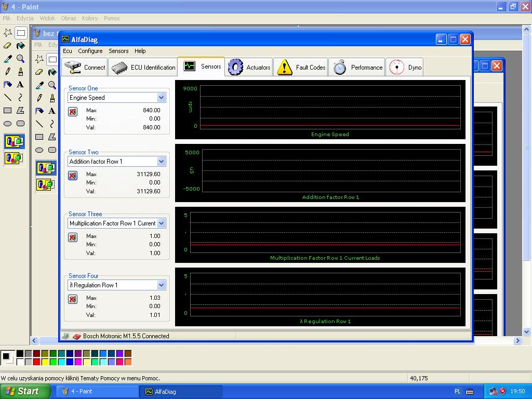Click the reset icon under Sensor Three

(x=73, y=237)
